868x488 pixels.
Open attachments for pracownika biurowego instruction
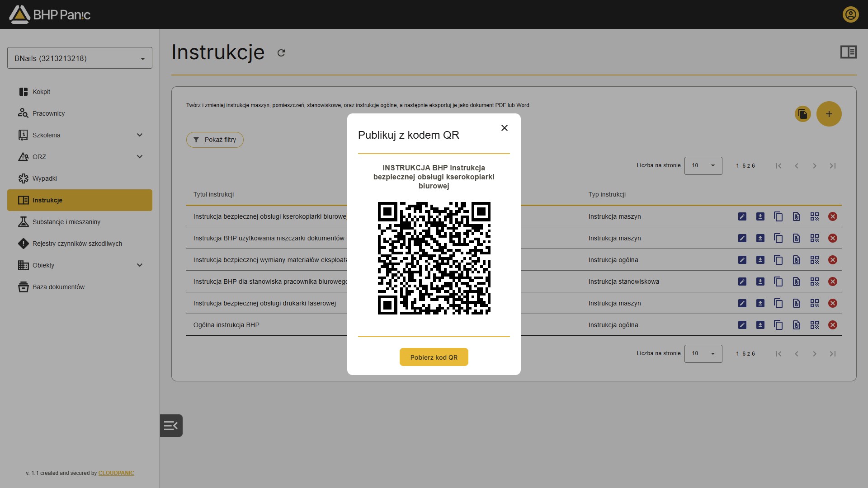(796, 282)
